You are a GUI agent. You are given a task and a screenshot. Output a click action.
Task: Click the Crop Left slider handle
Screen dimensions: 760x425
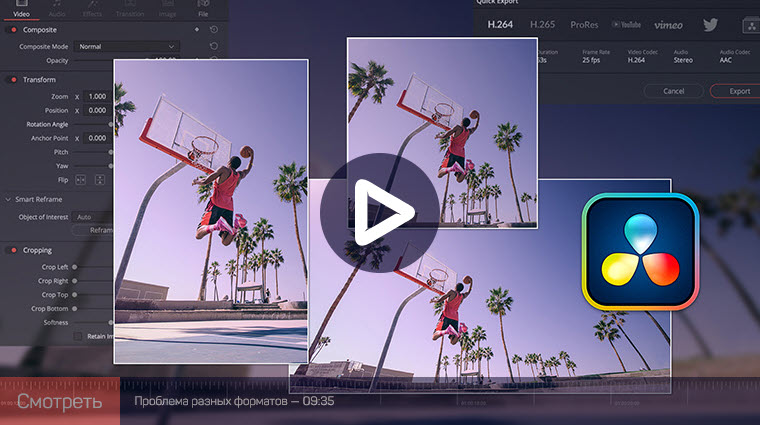tap(75, 267)
